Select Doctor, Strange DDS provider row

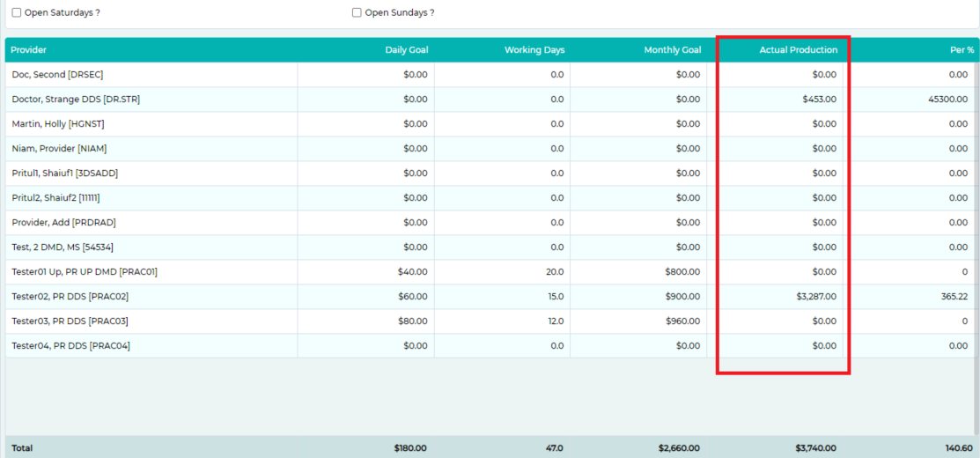click(x=76, y=100)
